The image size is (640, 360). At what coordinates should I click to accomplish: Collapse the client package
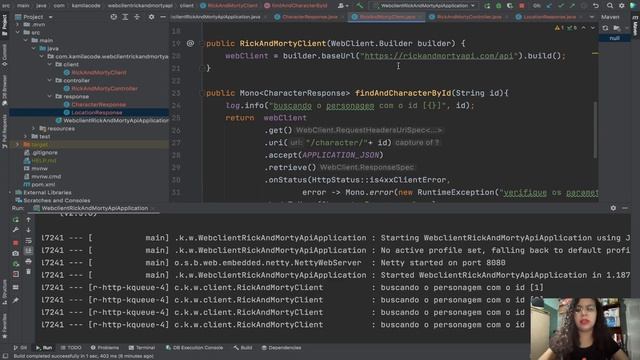coord(50,64)
